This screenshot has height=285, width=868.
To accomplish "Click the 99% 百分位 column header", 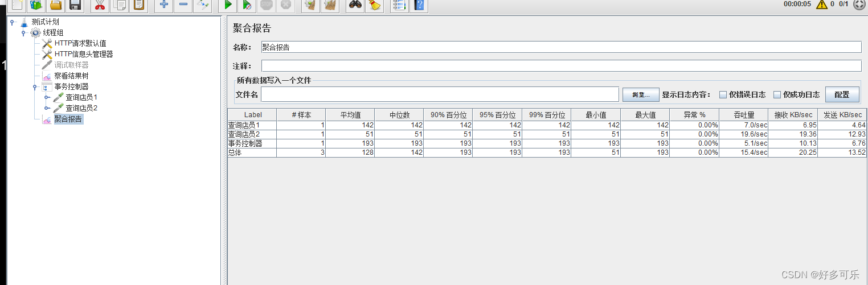I will tap(546, 115).
